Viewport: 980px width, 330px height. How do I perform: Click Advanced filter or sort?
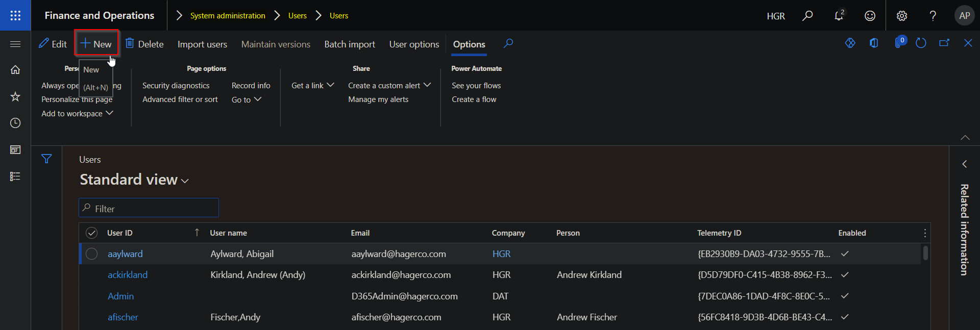tap(180, 99)
